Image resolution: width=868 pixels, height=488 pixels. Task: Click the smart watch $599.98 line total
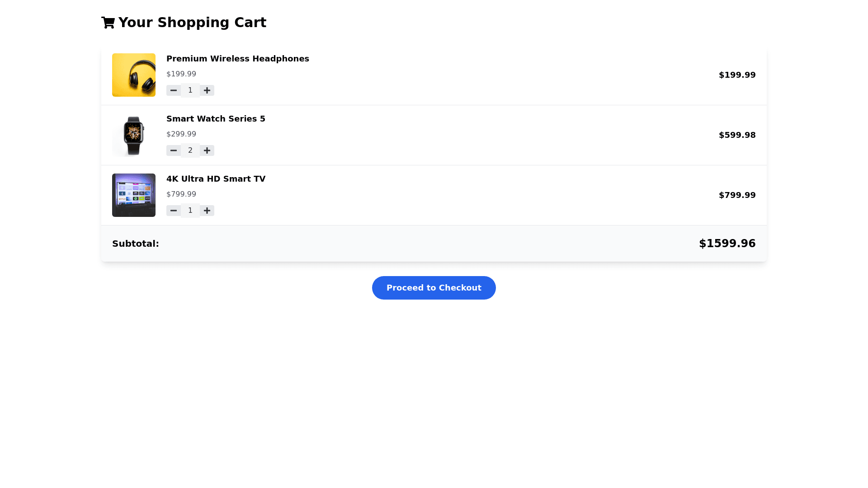pyautogui.click(x=737, y=135)
